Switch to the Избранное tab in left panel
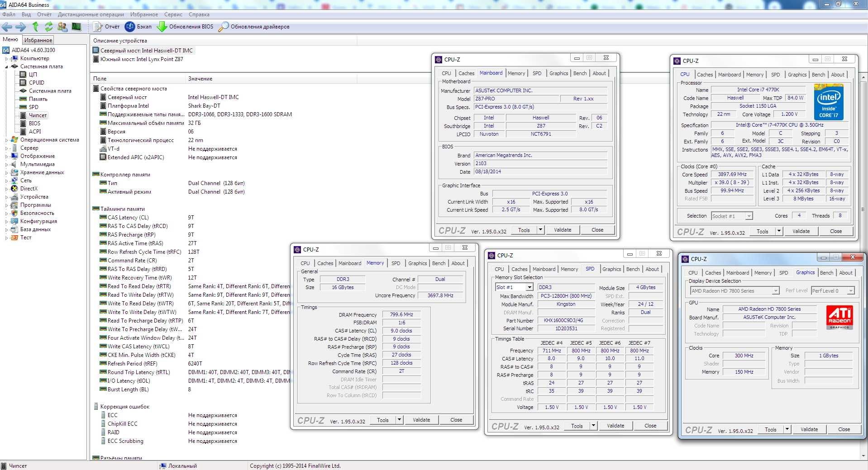 (x=38, y=40)
